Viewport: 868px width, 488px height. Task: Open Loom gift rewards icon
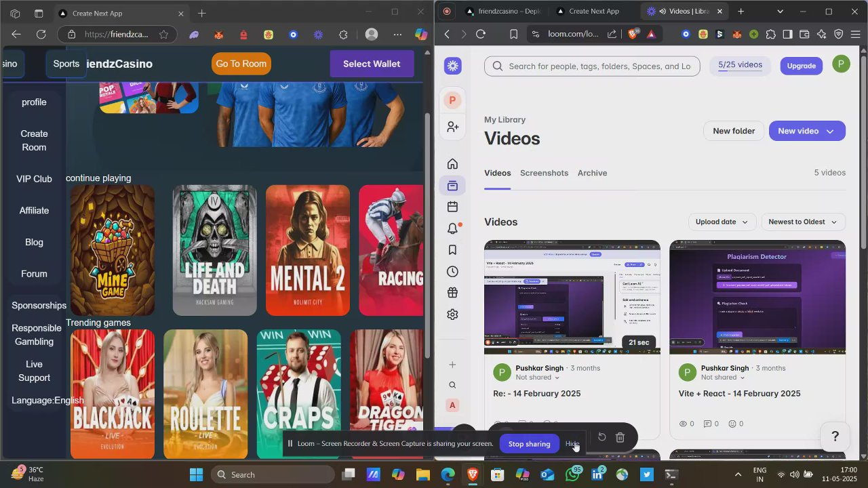pos(452,293)
